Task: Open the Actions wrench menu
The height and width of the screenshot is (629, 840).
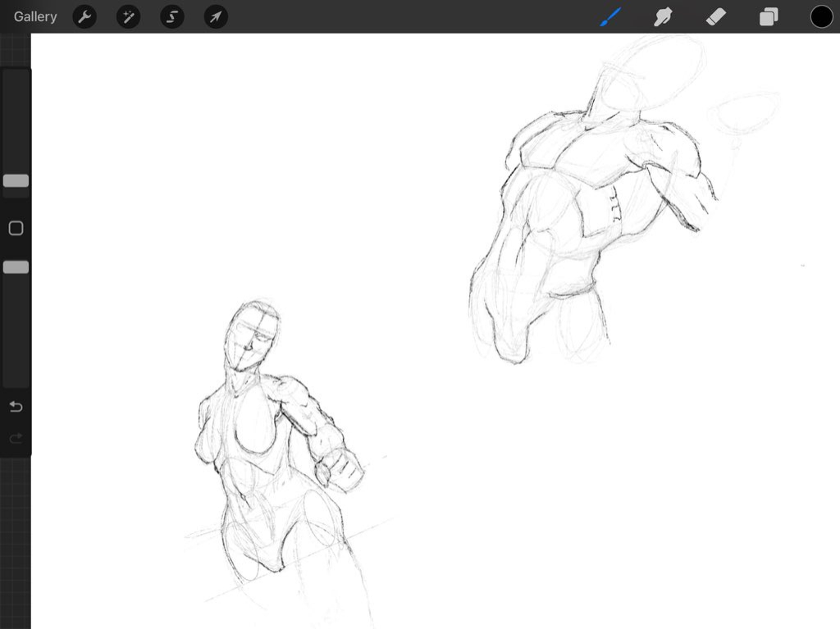Action: [x=84, y=16]
